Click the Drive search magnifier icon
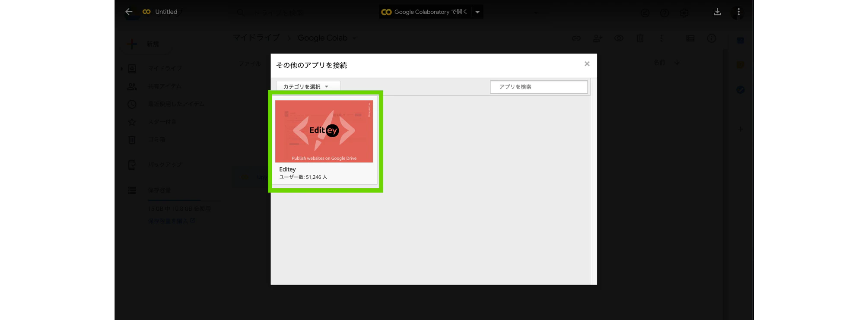 pos(241,13)
